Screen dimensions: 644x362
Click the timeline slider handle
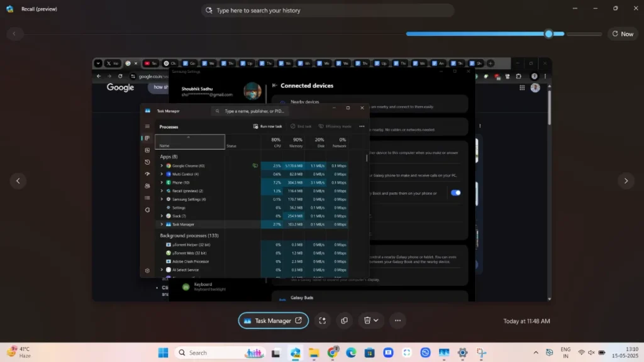tap(548, 34)
